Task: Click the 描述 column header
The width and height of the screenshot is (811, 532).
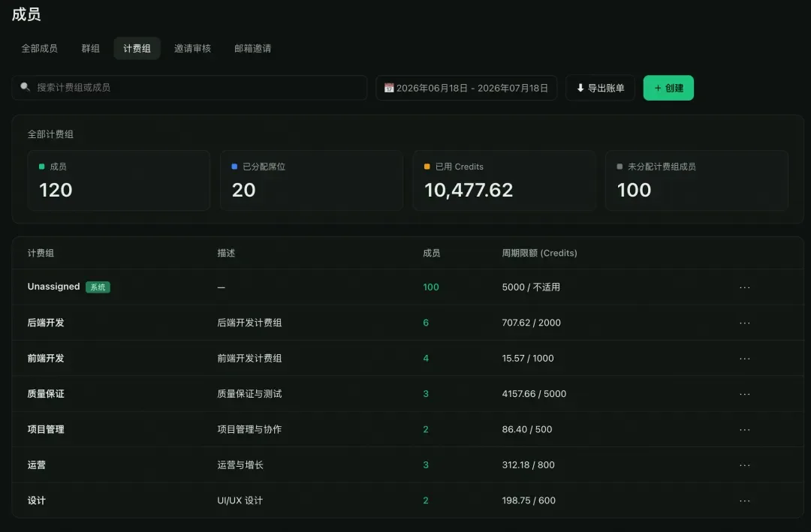Action: (226, 253)
